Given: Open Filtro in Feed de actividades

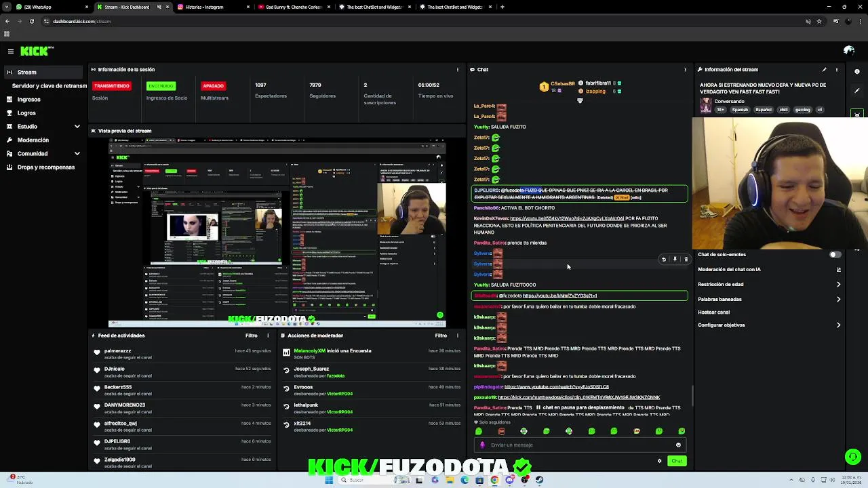Looking at the screenshot, I should point(252,335).
